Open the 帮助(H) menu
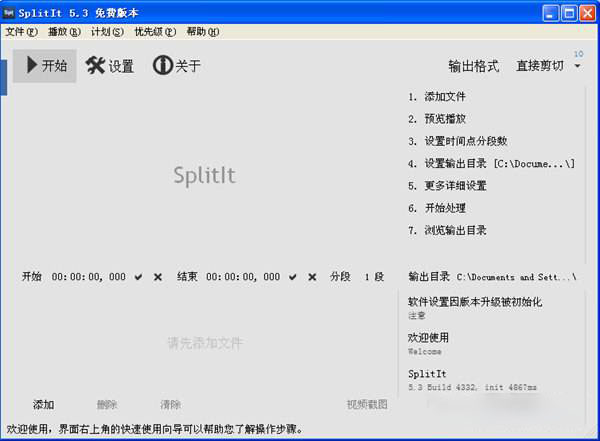This screenshot has height=441, width=600. coord(203,32)
